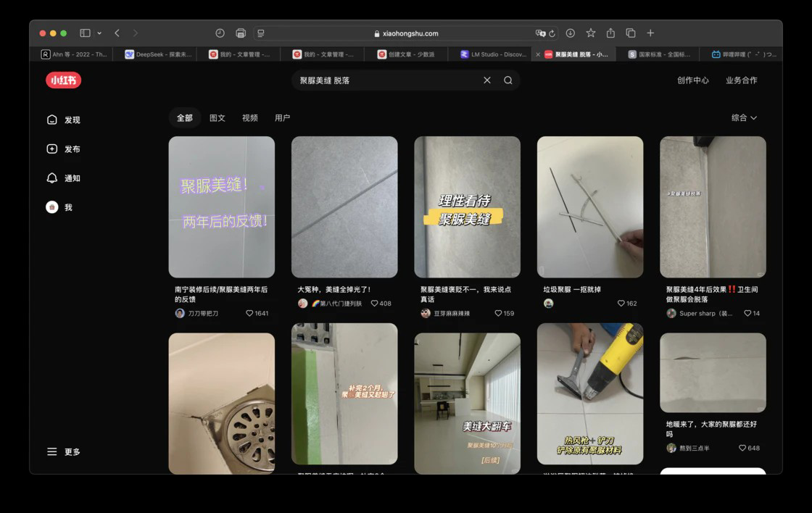Open the Safari sidebar
Viewport: 812px width, 513px height.
click(x=85, y=33)
